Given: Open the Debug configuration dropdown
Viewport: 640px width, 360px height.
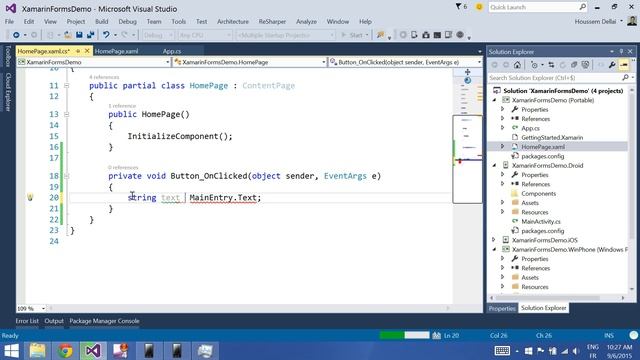Looking at the screenshot, I should click(158, 36).
